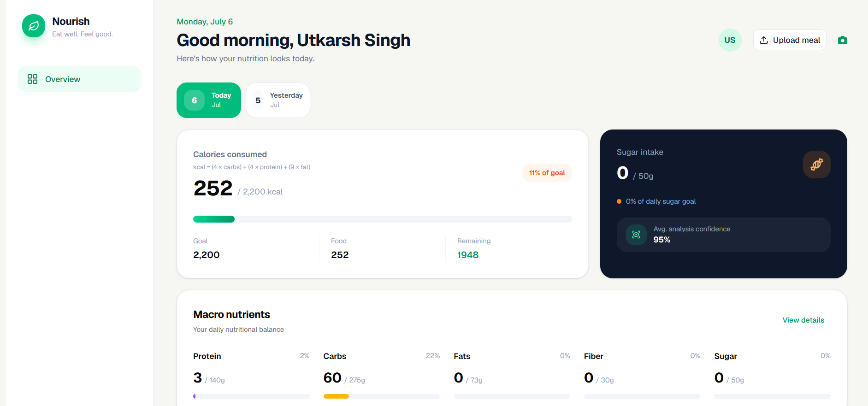Click the Avg. analysis confidence card
This screenshot has height=406, width=868.
tap(724, 235)
